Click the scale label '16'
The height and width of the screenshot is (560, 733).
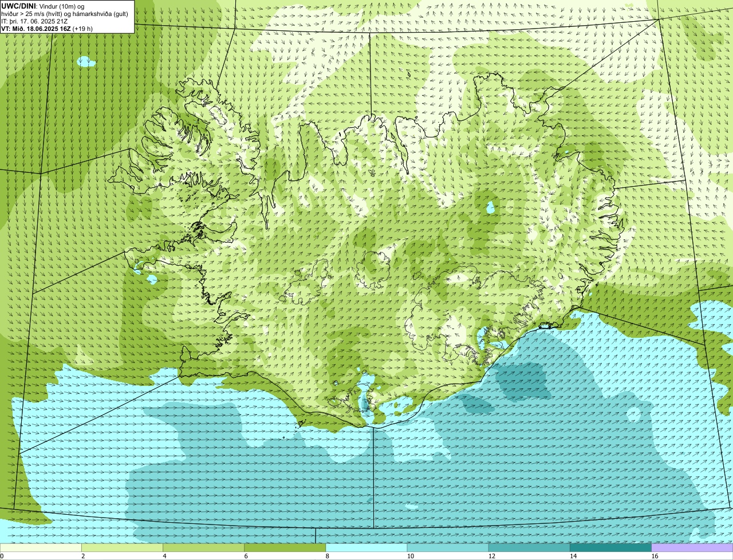(655, 556)
